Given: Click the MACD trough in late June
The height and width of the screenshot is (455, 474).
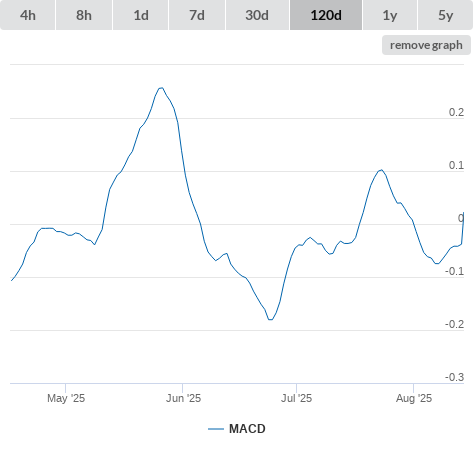Looking at the screenshot, I should [270, 319].
